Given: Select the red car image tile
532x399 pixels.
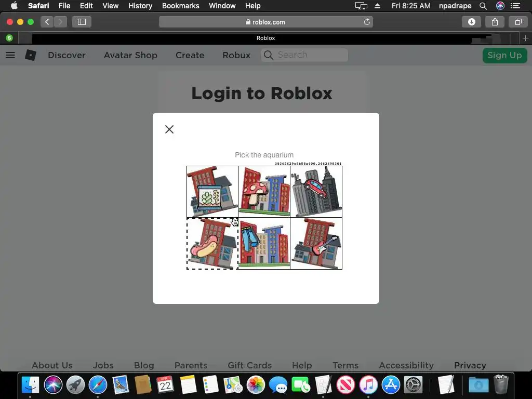Looking at the screenshot, I should point(316,192).
